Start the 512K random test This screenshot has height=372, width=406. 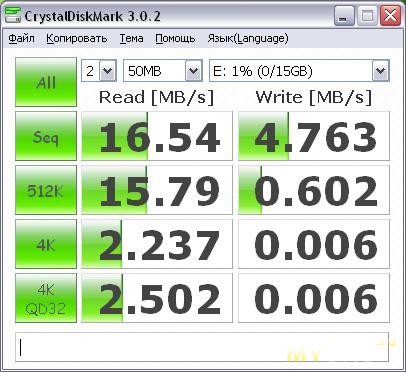(x=46, y=190)
